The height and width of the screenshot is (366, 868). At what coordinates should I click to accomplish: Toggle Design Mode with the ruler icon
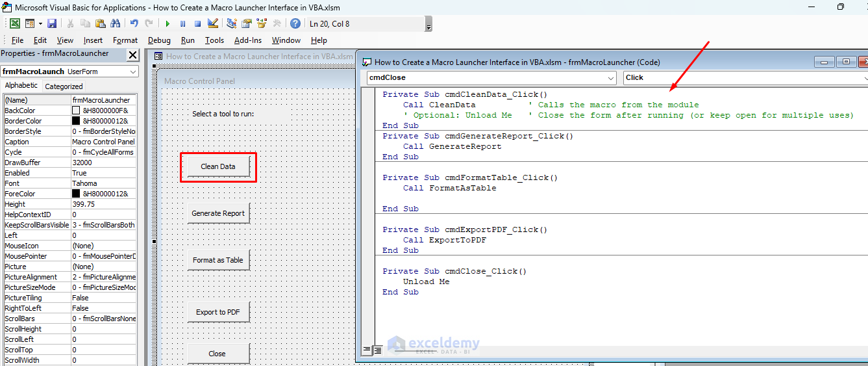point(213,23)
